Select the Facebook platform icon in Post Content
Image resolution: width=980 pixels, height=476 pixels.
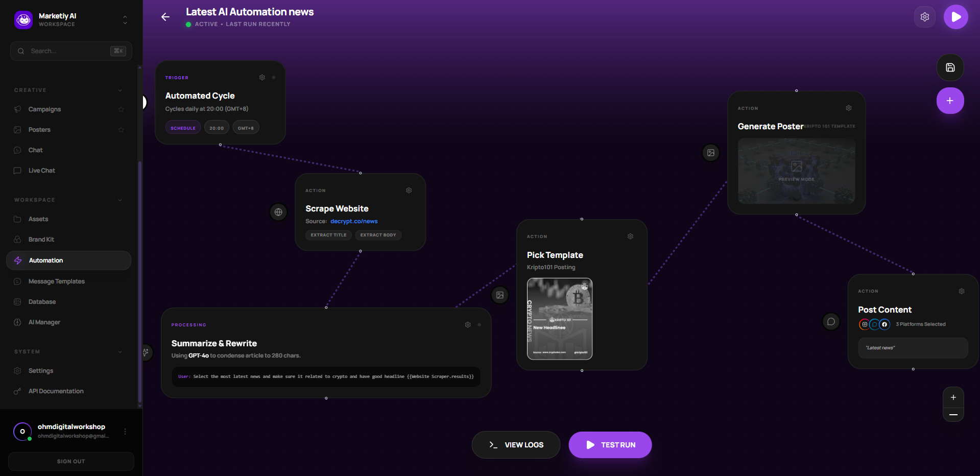(885, 324)
